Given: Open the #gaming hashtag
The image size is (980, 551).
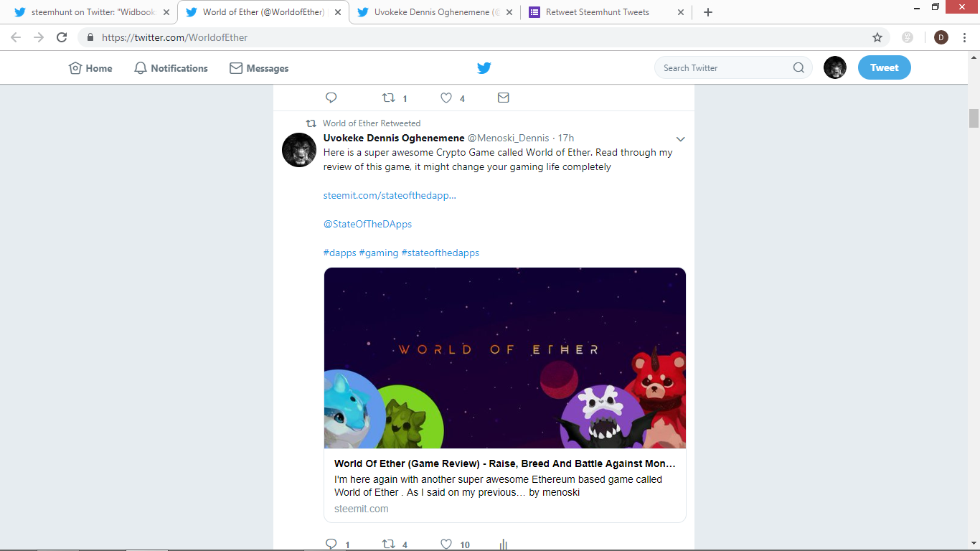Looking at the screenshot, I should click(379, 253).
